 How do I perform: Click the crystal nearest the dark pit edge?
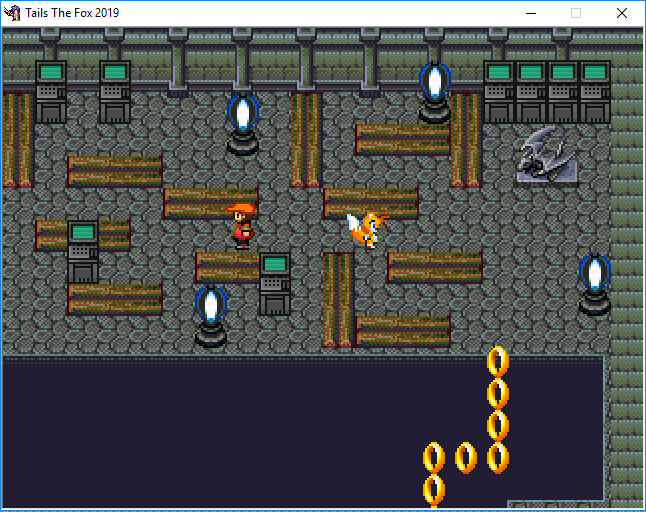pos(211,317)
